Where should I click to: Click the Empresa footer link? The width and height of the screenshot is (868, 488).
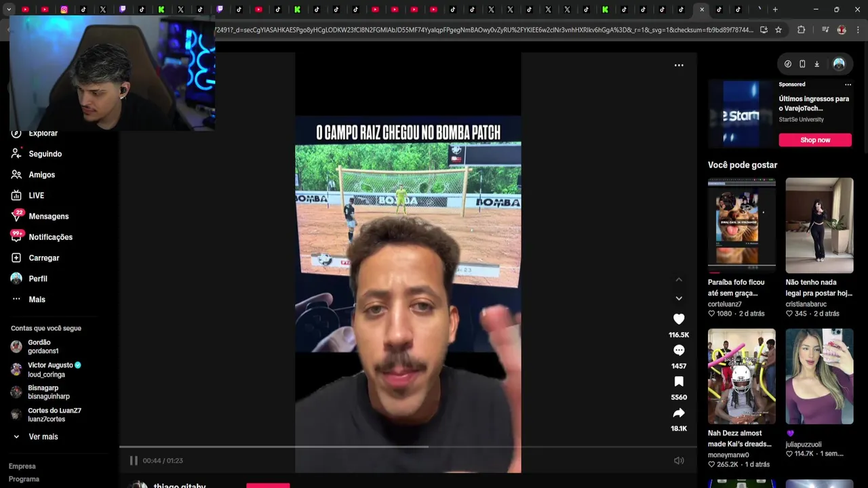pyautogui.click(x=22, y=466)
